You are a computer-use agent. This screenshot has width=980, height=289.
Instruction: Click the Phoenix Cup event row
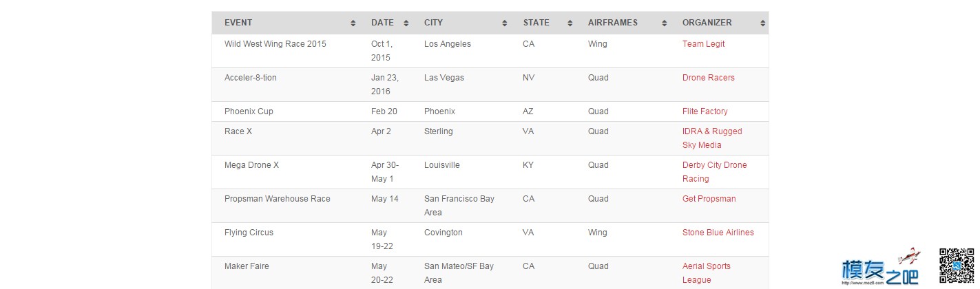pyautogui.click(x=490, y=111)
